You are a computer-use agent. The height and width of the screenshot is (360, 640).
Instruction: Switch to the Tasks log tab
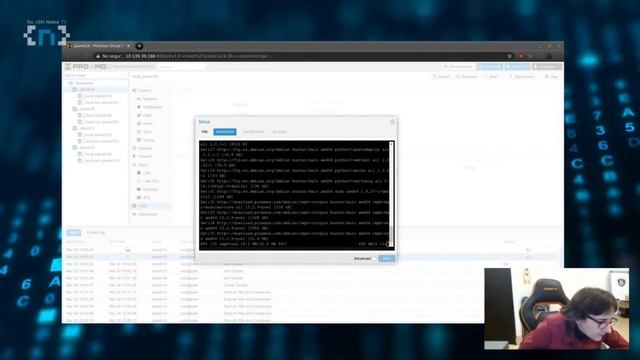coord(73,232)
